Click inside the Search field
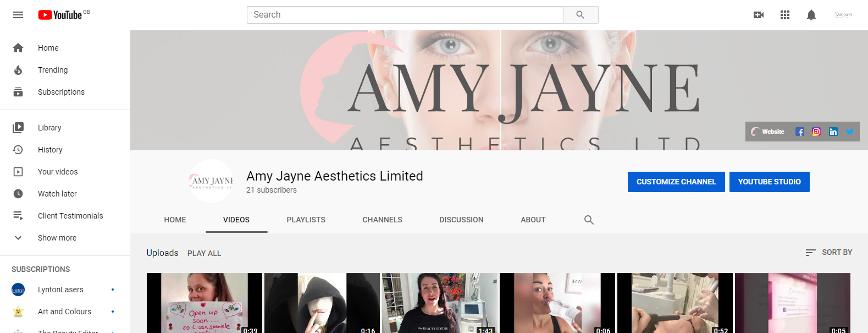868x333 pixels. tap(405, 15)
